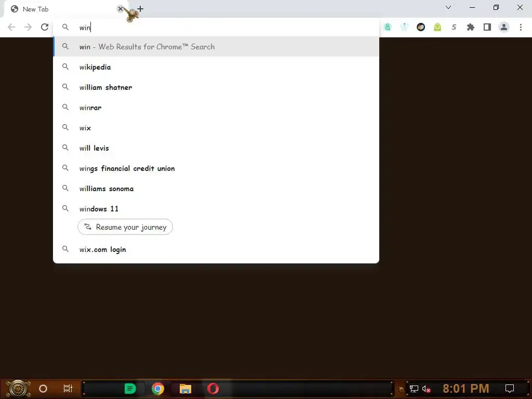
Task: Choose the william shatner suggestion
Action: [x=216, y=87]
